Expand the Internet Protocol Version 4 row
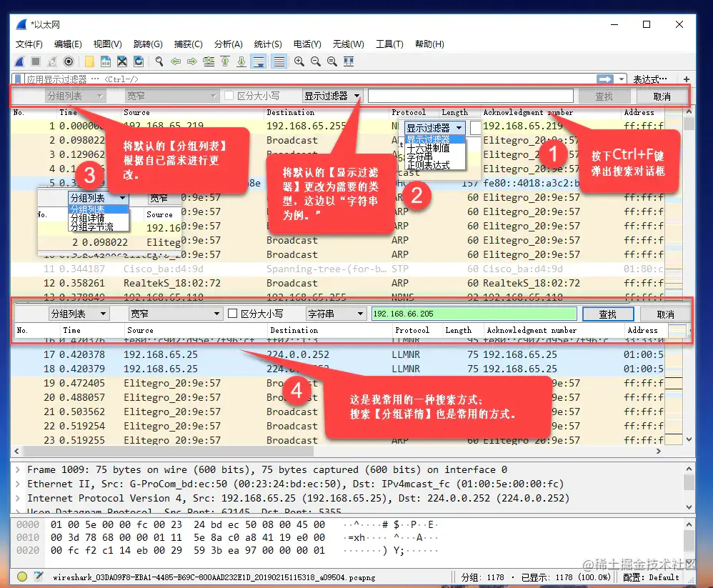Screen dimensions: 713x588 click(18, 498)
